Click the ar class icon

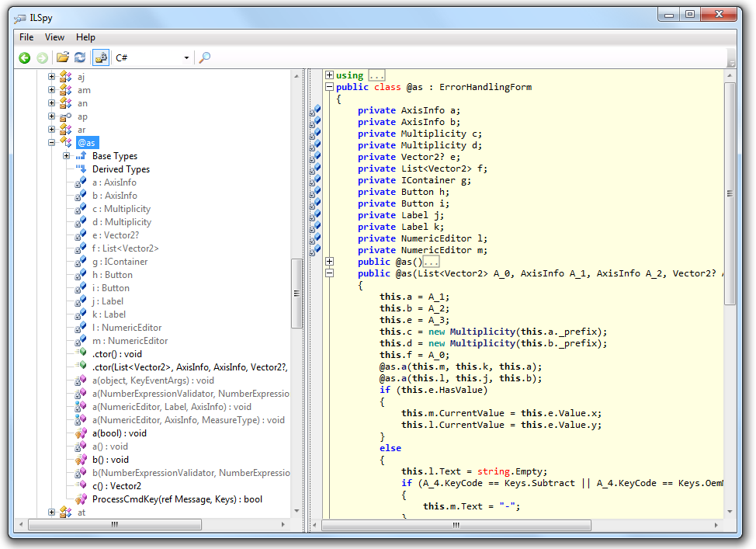coord(65,129)
